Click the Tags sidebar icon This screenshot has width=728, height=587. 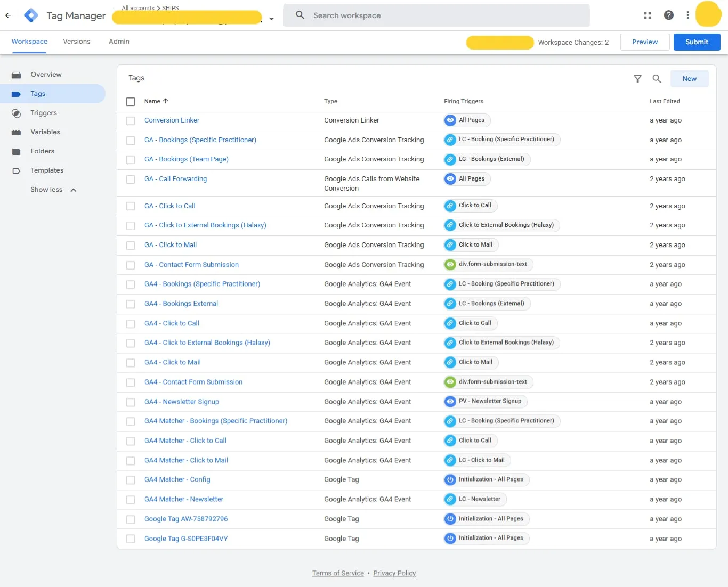pos(17,94)
